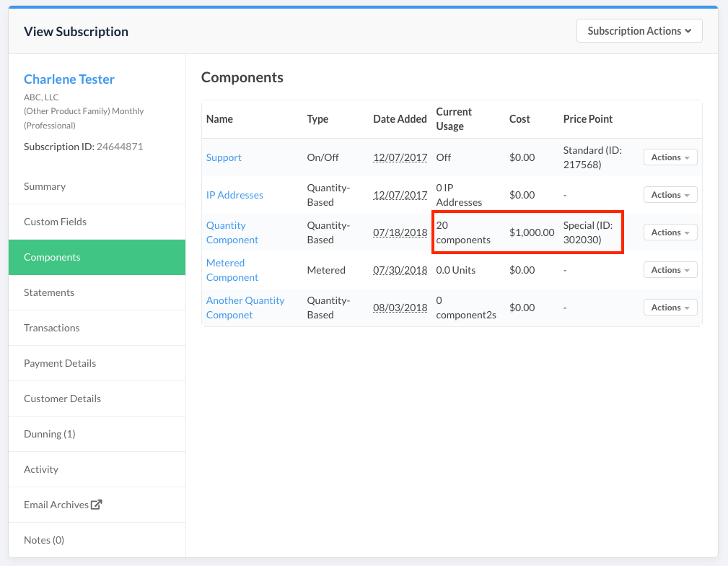The height and width of the screenshot is (566, 728).
Task: Open Actions dropdown for Quantity Component row
Action: [x=670, y=232]
